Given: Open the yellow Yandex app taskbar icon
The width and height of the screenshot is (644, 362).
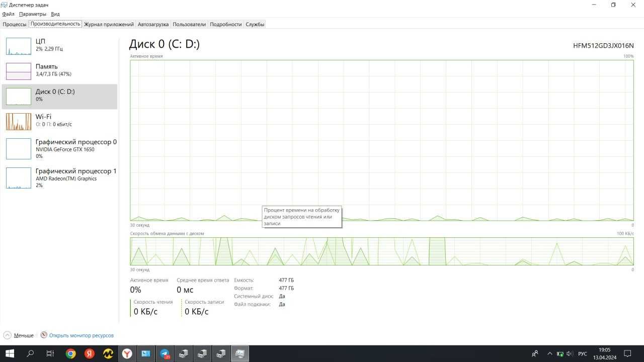Looking at the screenshot, I should click(x=108, y=353).
